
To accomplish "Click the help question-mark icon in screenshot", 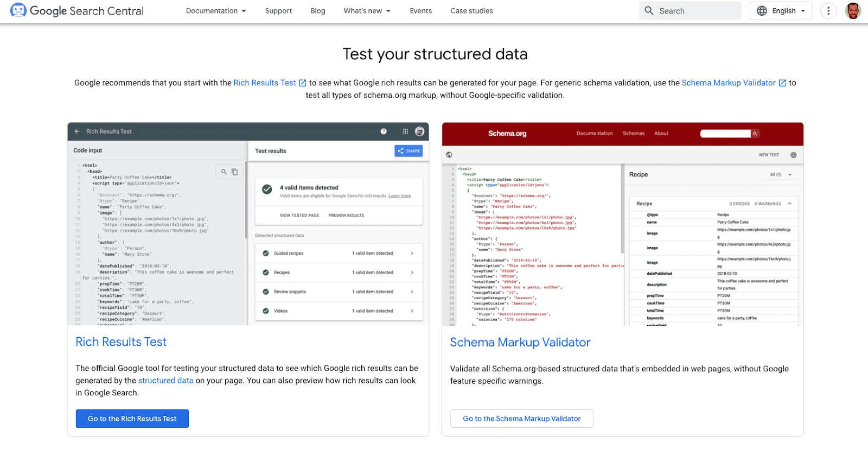I will pos(384,131).
